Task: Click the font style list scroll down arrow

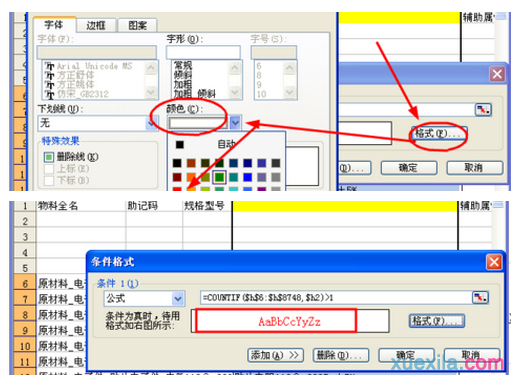Action: pos(235,92)
